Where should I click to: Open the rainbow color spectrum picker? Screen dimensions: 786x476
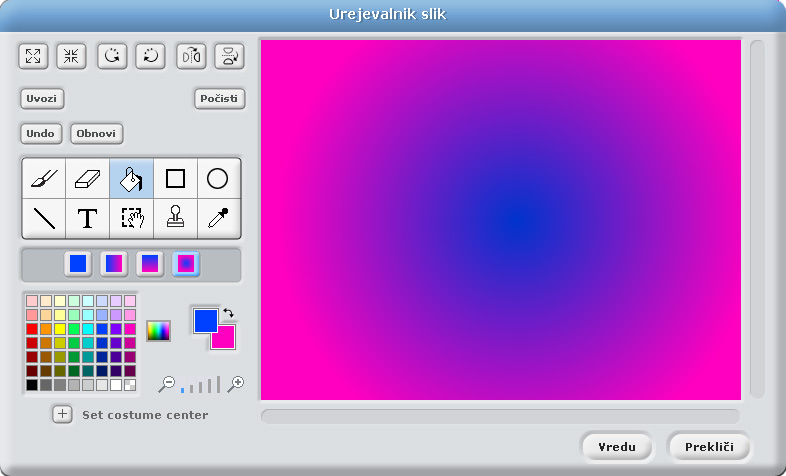[159, 330]
